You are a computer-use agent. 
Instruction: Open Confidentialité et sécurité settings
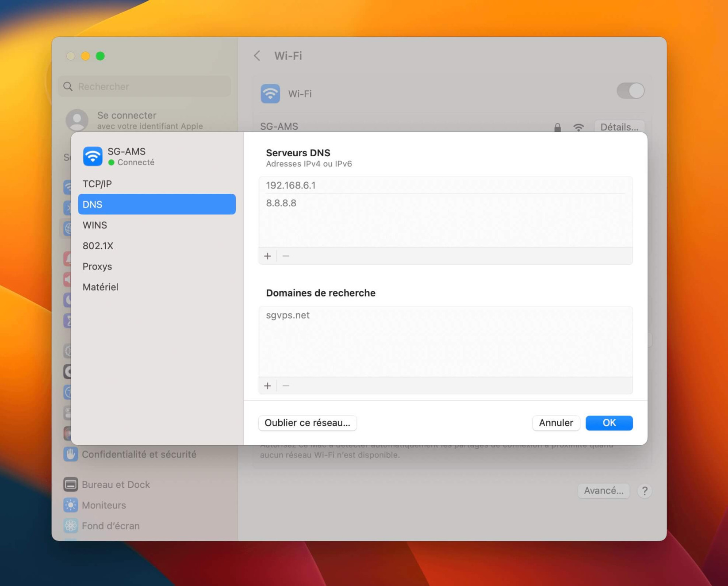pyautogui.click(x=139, y=454)
